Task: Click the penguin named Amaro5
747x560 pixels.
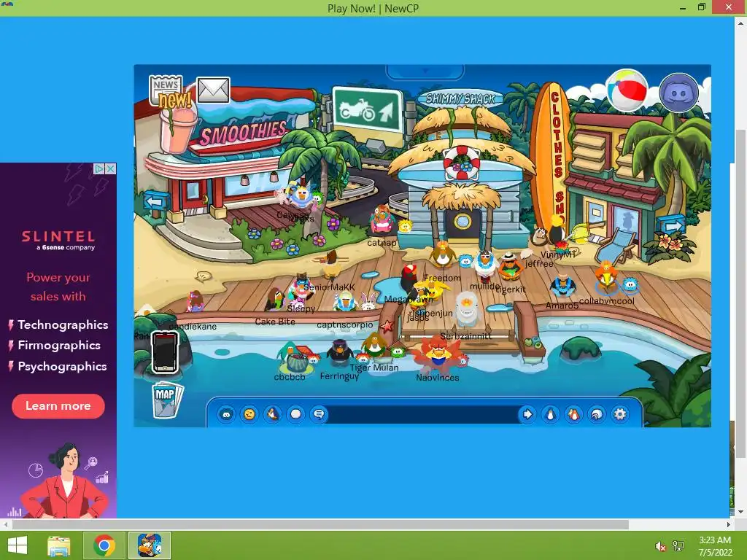Action: coord(562,286)
